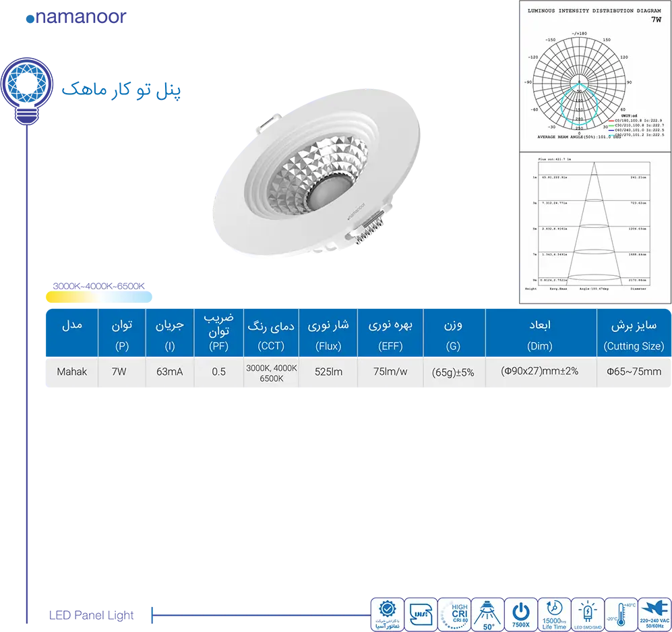Click the thermometer temperature range icon
This screenshot has height=632, width=672.
click(x=621, y=614)
